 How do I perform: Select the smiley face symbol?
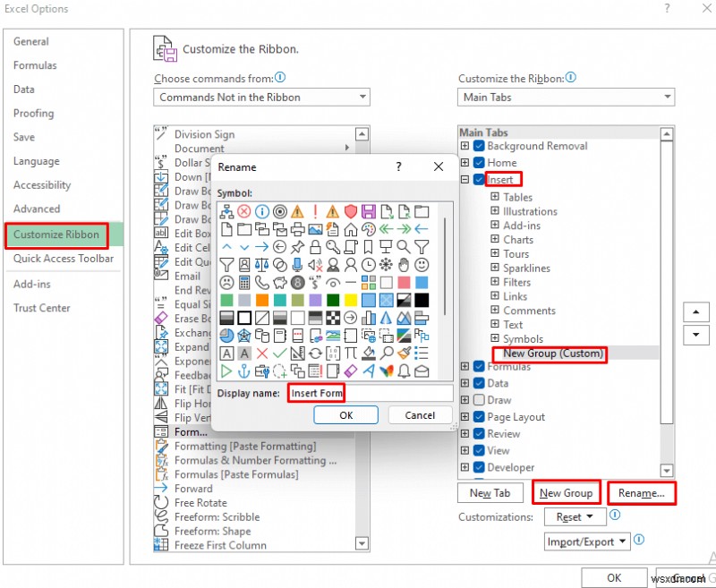pyautogui.click(x=421, y=264)
